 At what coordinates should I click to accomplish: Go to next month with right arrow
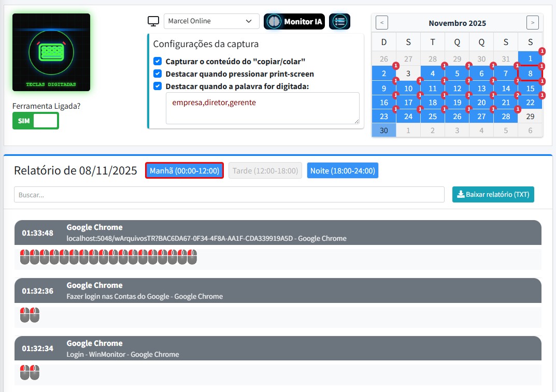tap(533, 22)
